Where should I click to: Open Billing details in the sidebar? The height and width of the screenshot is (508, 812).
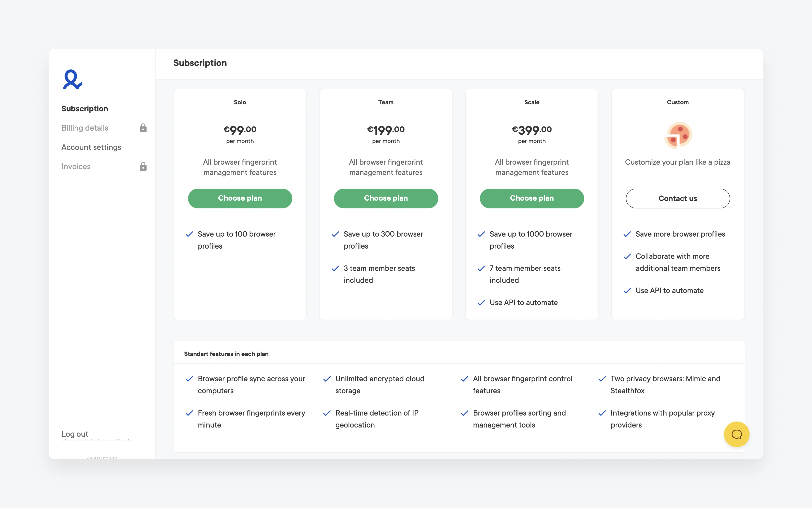coord(85,128)
